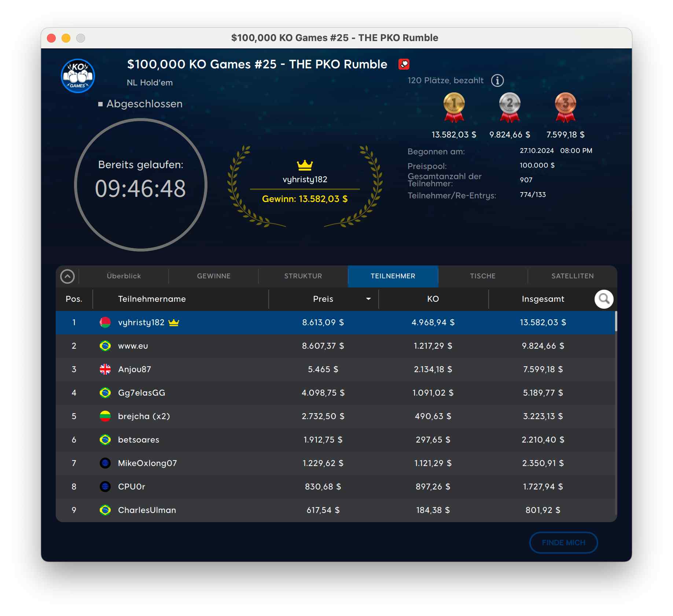Open the participant search magnifier
Viewport: 673px width, 616px height.
click(604, 299)
